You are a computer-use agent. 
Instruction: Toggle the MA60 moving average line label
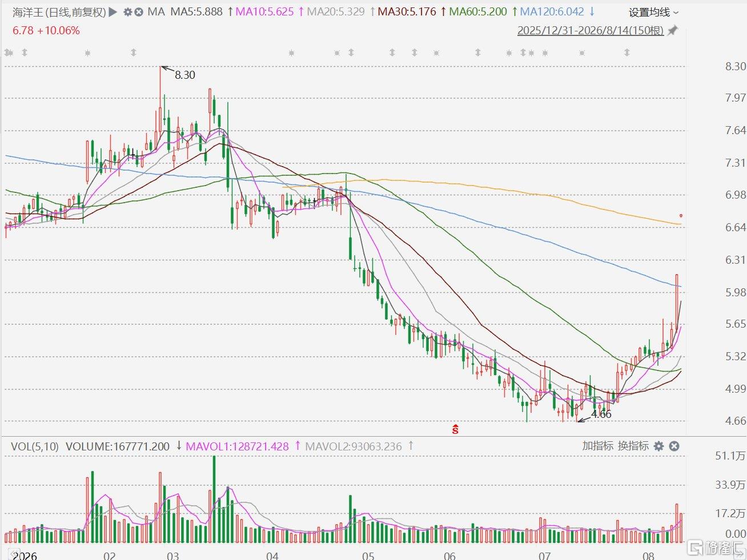[478, 11]
